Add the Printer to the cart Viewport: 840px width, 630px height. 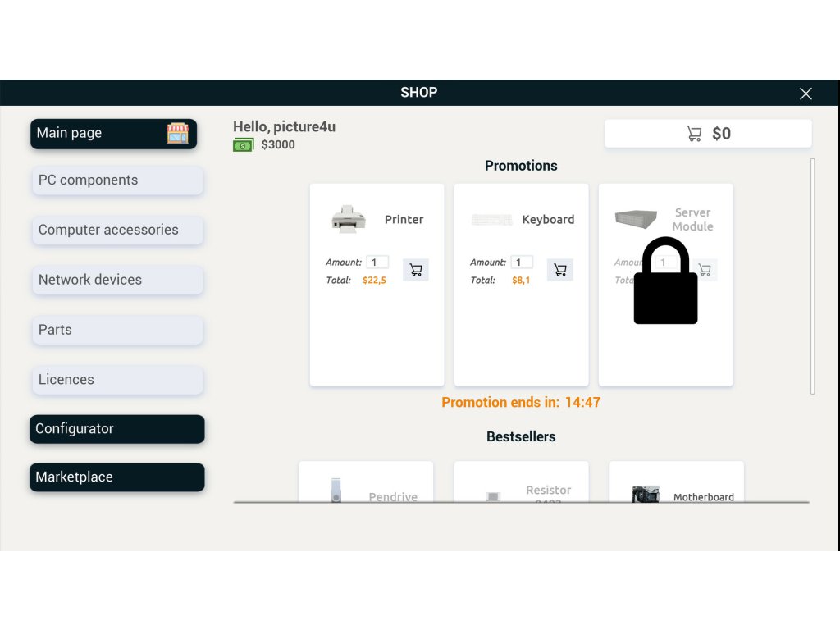pos(416,269)
